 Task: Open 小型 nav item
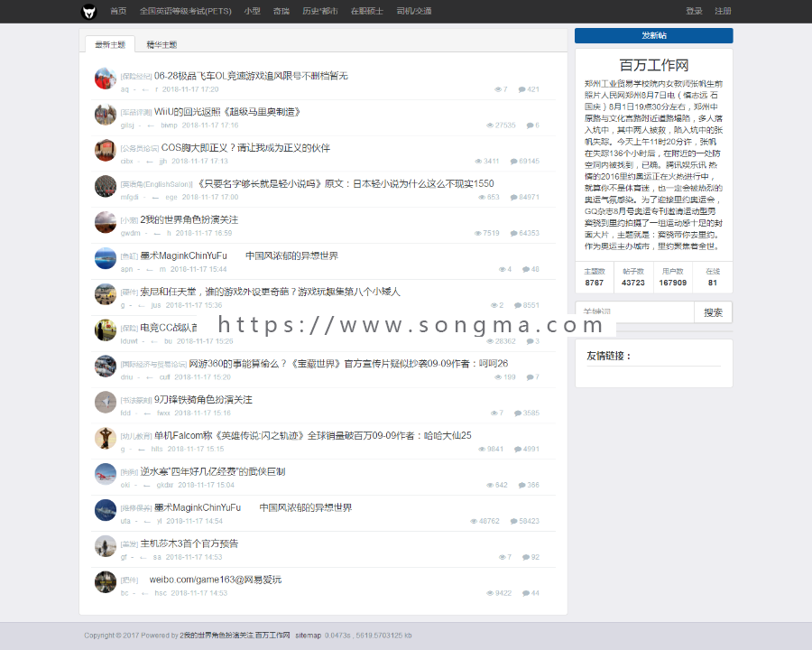253,11
